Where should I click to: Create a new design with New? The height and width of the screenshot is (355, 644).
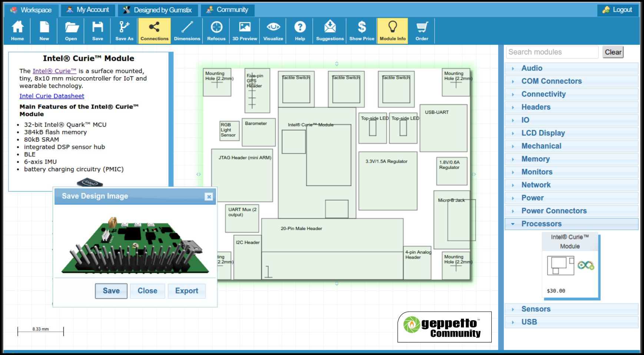[44, 31]
